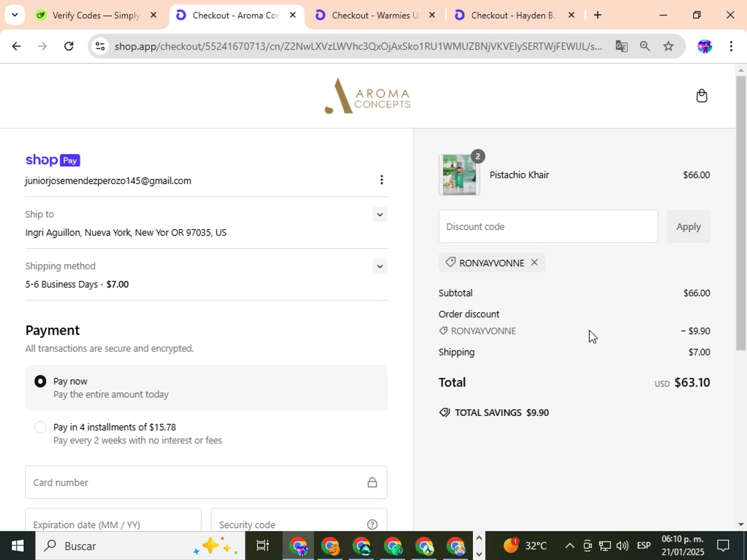Click the security code help icon

[x=372, y=524]
